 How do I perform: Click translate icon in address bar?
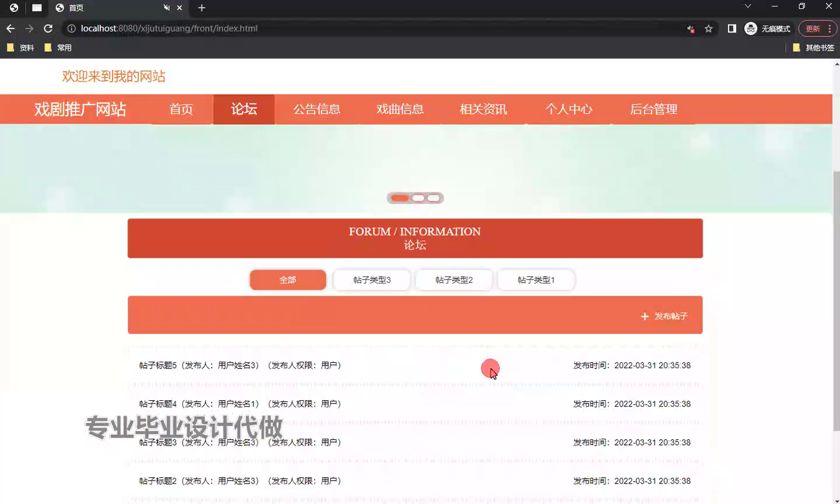(691, 29)
